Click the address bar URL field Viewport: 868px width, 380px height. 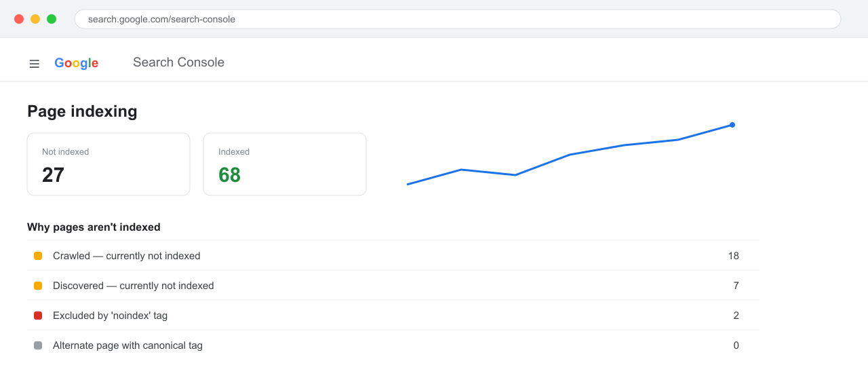coord(458,19)
